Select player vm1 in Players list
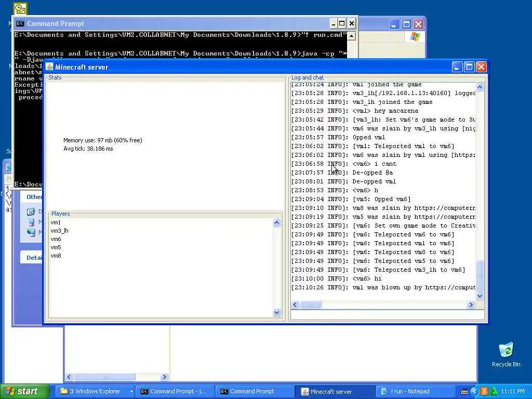This screenshot has height=399, width=532. [x=56, y=222]
